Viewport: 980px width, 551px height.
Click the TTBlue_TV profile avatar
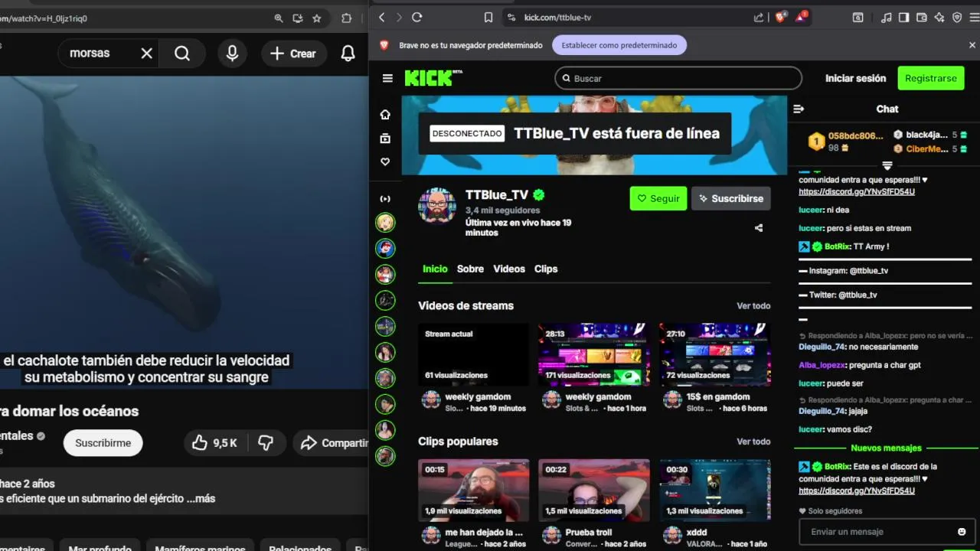coord(437,205)
